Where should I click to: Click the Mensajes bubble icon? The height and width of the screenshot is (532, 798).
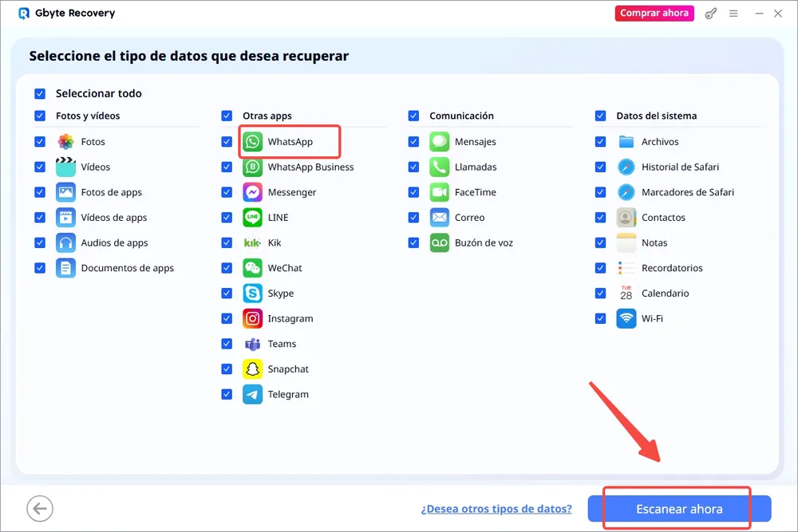439,142
